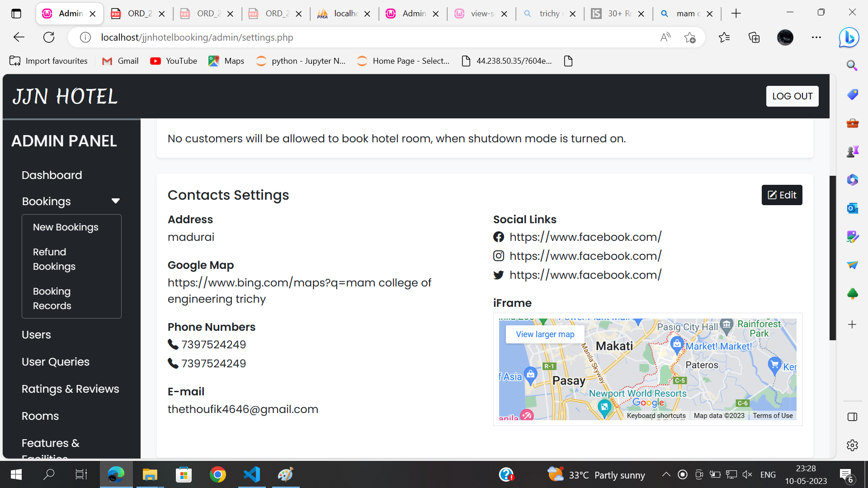
Task: Launch Google Chrome from the taskbar
Action: click(217, 474)
